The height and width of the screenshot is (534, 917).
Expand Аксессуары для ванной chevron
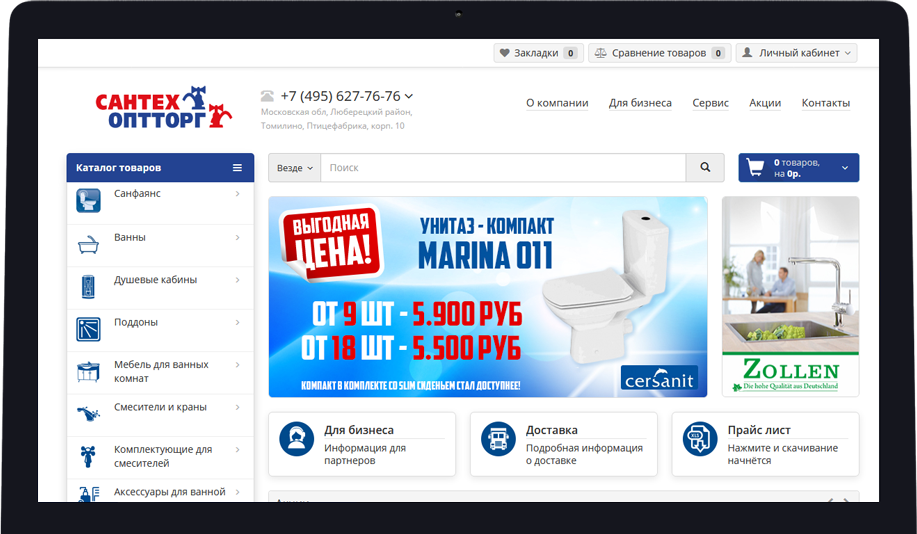pyautogui.click(x=237, y=492)
